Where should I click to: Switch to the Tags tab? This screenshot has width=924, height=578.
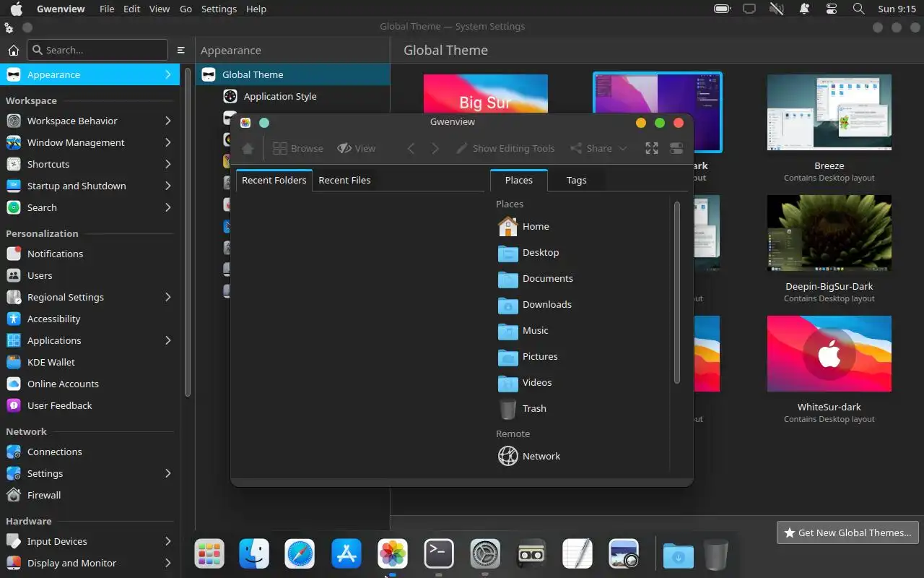pos(577,180)
